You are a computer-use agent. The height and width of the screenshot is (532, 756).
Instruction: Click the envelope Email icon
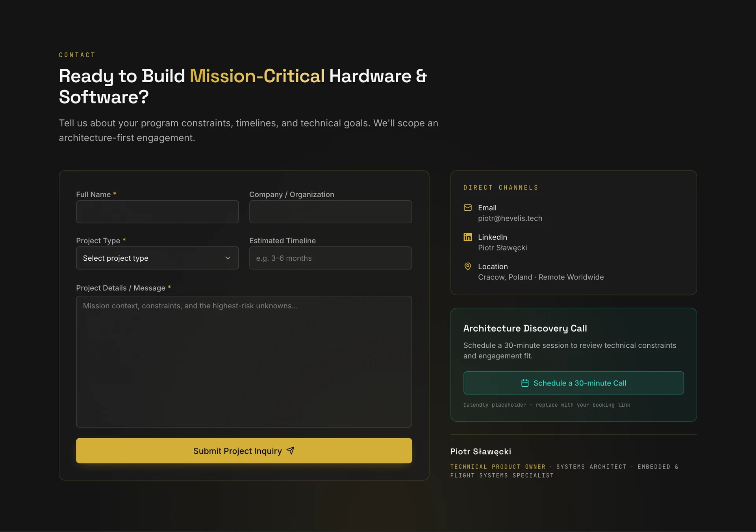click(x=467, y=208)
